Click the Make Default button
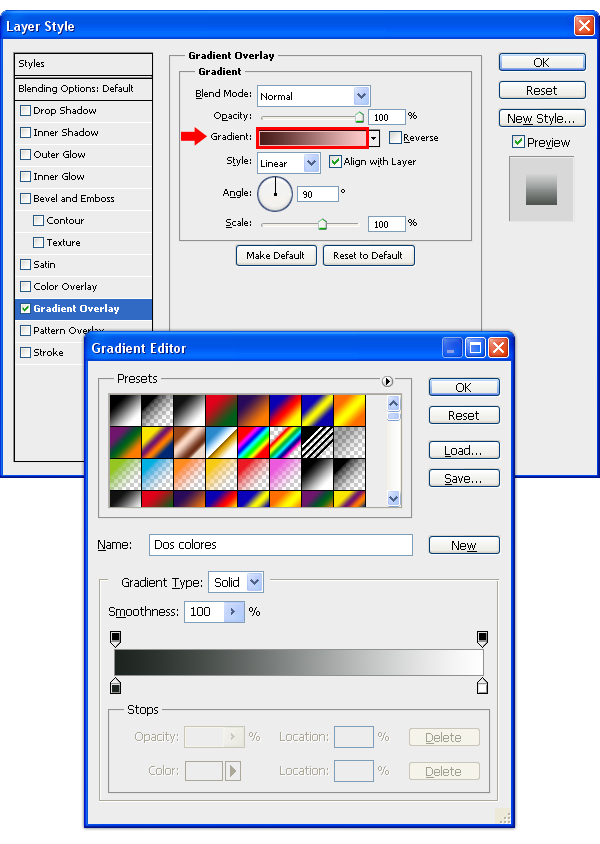 click(x=276, y=256)
